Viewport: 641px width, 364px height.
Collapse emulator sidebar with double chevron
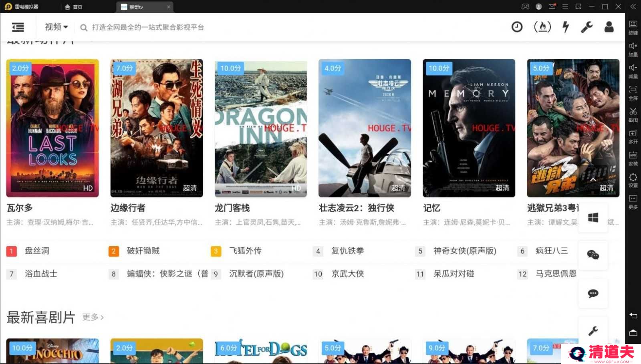coord(633,6)
